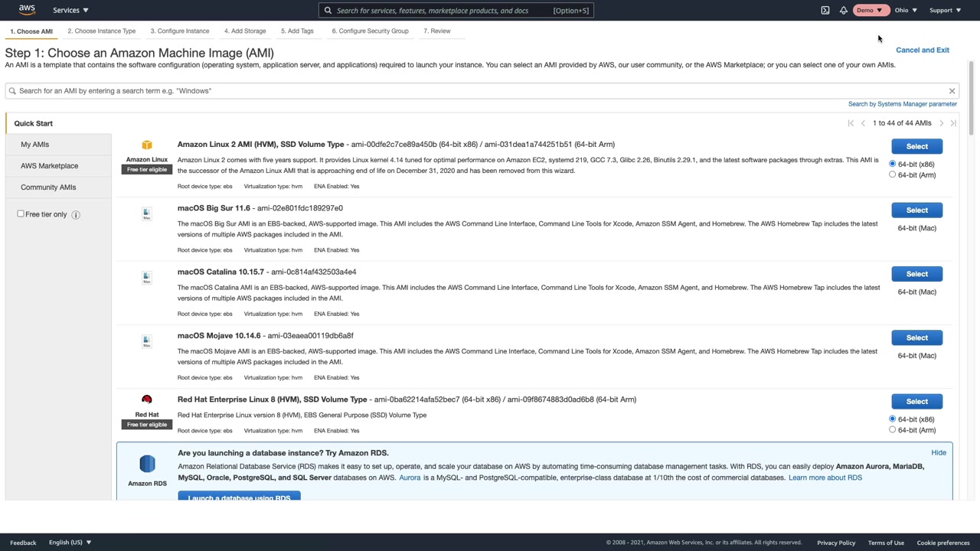Open the Quick Start category

coord(59,123)
